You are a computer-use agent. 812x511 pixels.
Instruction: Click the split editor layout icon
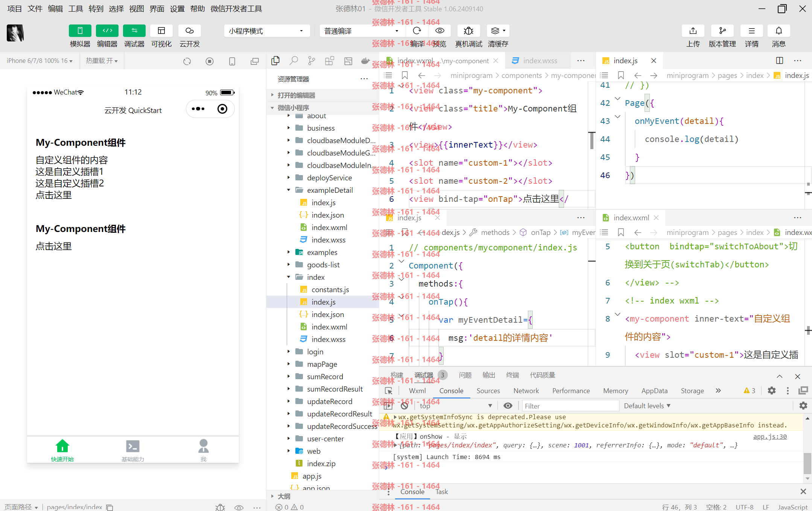[780, 61]
